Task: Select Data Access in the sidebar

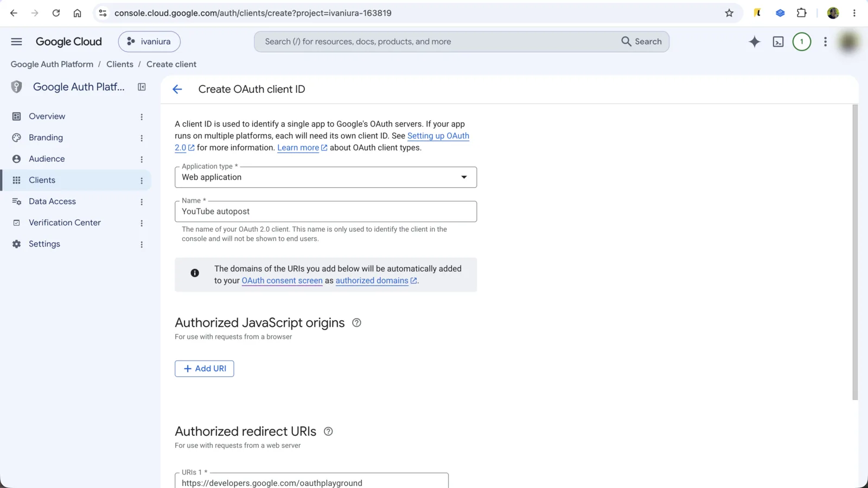Action: click(52, 201)
